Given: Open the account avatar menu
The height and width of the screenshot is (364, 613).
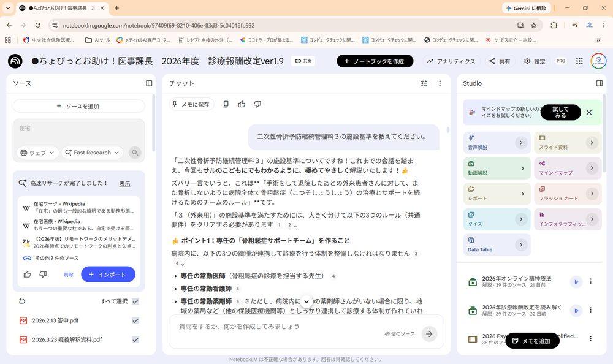Looking at the screenshot, I should pos(598,61).
